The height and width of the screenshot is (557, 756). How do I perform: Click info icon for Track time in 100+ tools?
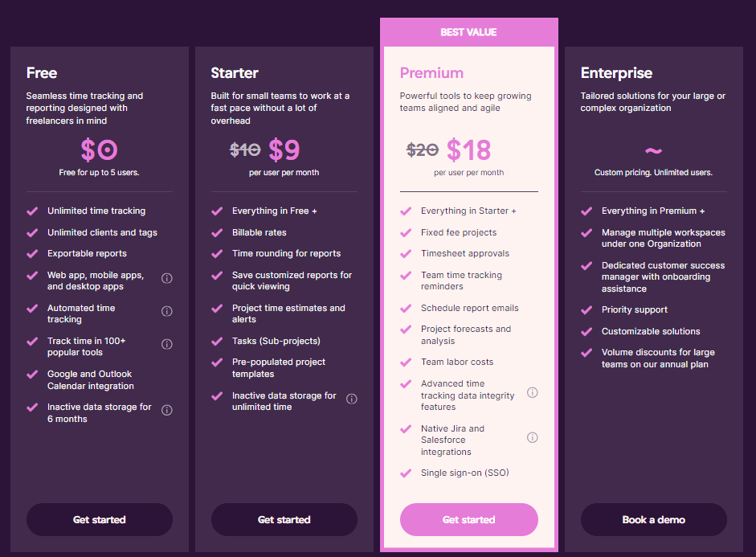click(x=167, y=344)
